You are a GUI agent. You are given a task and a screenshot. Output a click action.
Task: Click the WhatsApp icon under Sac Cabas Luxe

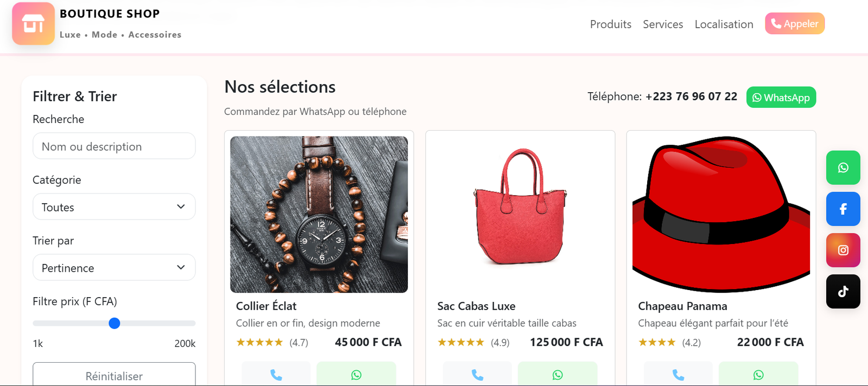558,374
